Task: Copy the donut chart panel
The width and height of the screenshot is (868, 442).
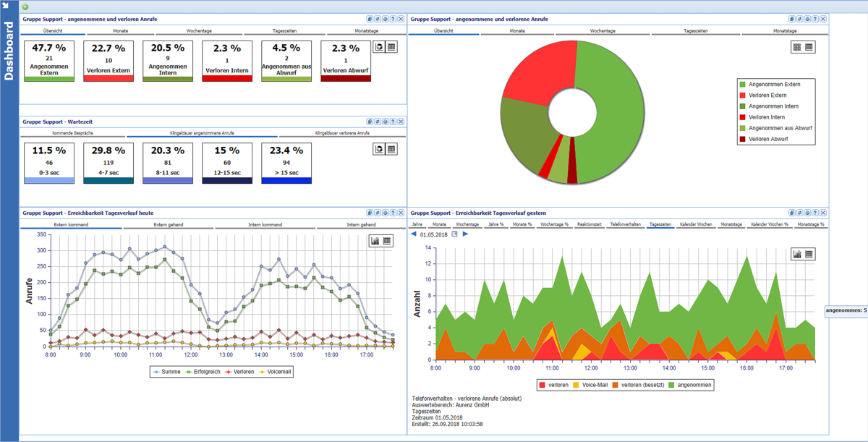Action: 792,20
